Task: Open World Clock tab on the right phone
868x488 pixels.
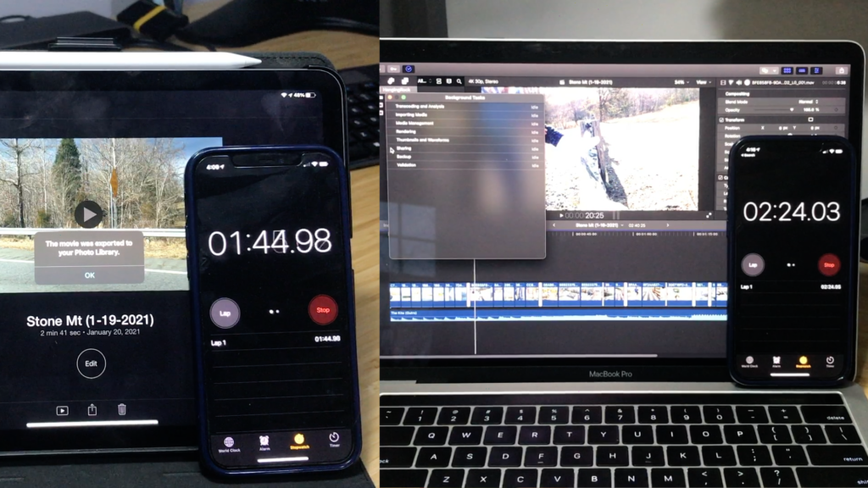Action: tap(749, 362)
